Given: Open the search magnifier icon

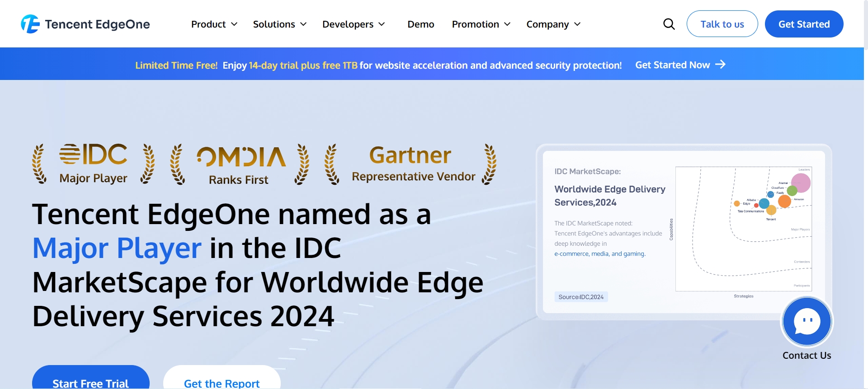Looking at the screenshot, I should [x=669, y=24].
